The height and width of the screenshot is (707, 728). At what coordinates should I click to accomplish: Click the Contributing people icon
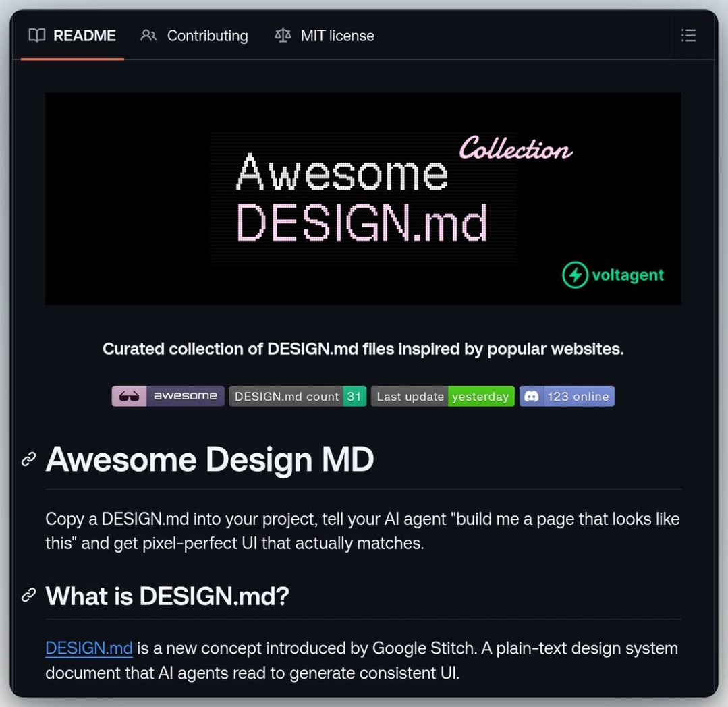(148, 36)
